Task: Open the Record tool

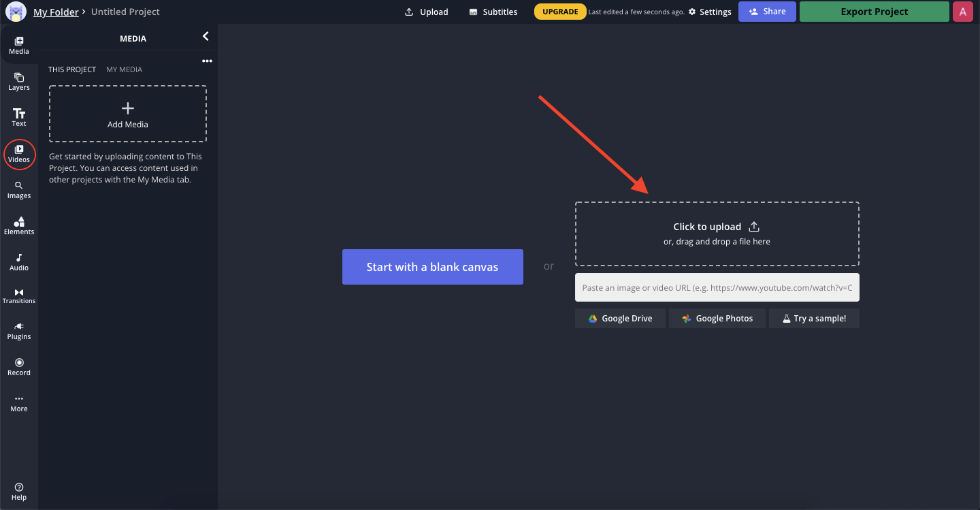Action: click(x=19, y=367)
